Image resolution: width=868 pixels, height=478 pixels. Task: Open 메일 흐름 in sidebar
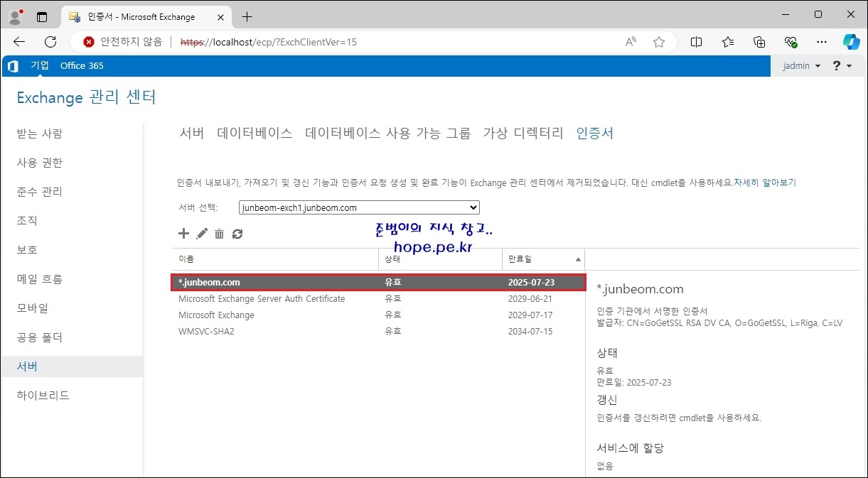pyautogui.click(x=40, y=279)
